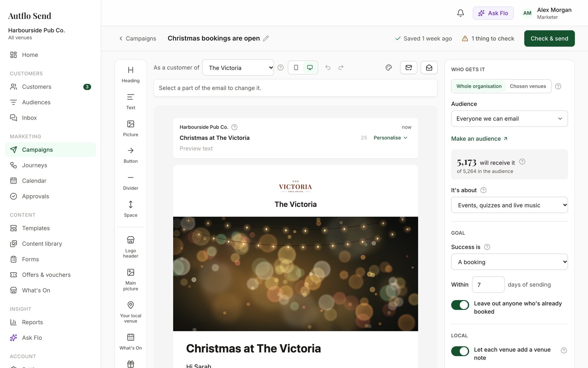This screenshot has width=588, height=368.
Task: Add a Text block
Action: pyautogui.click(x=131, y=101)
